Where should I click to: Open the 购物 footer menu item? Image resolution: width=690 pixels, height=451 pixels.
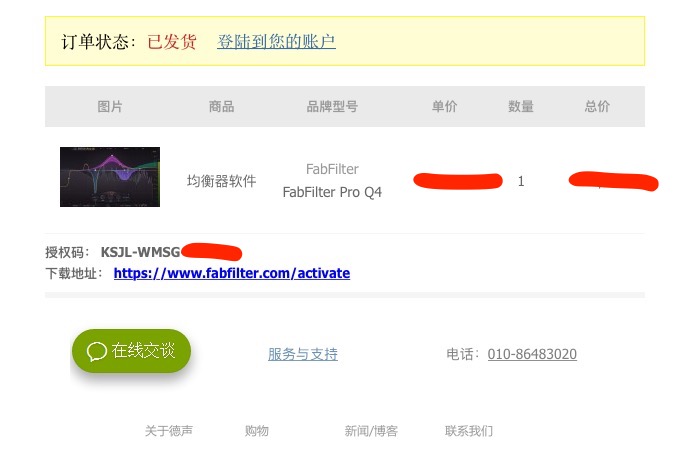tap(257, 430)
